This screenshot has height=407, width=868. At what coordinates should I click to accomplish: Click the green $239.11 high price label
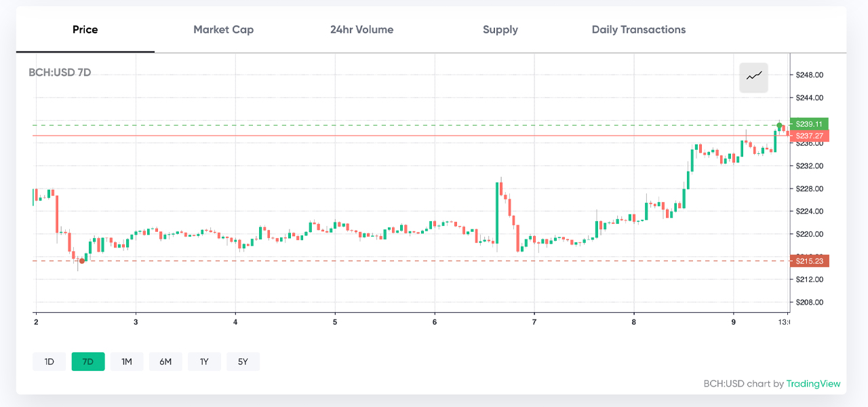pyautogui.click(x=809, y=124)
